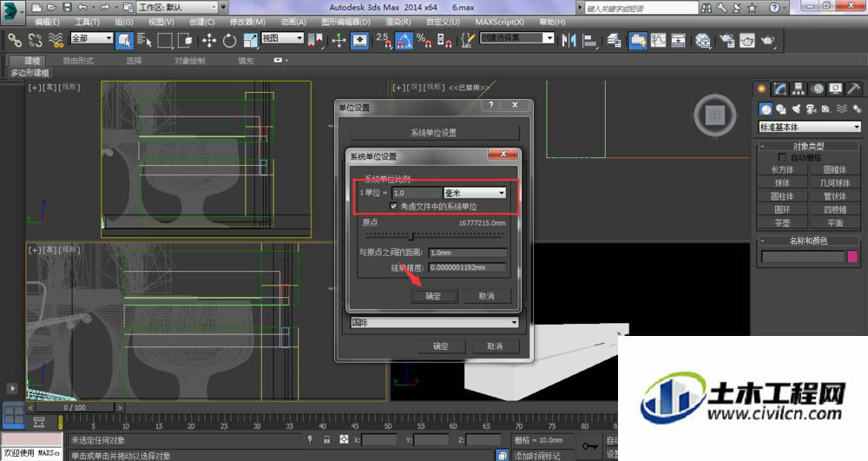Open the 毫米 unit dropdown in system unit dialog
The width and height of the screenshot is (868, 461).
tap(475, 193)
